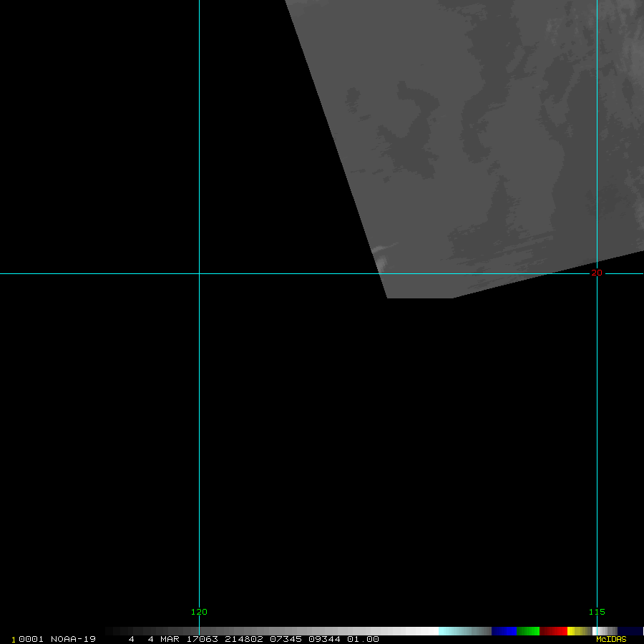Select the red segment of the color bar

coord(553,631)
